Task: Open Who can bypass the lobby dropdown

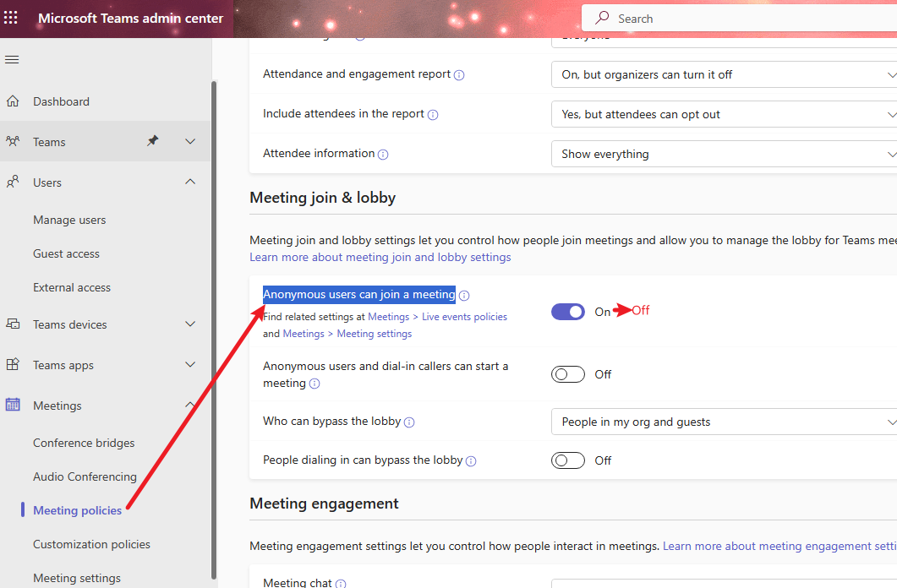Action: click(x=724, y=422)
